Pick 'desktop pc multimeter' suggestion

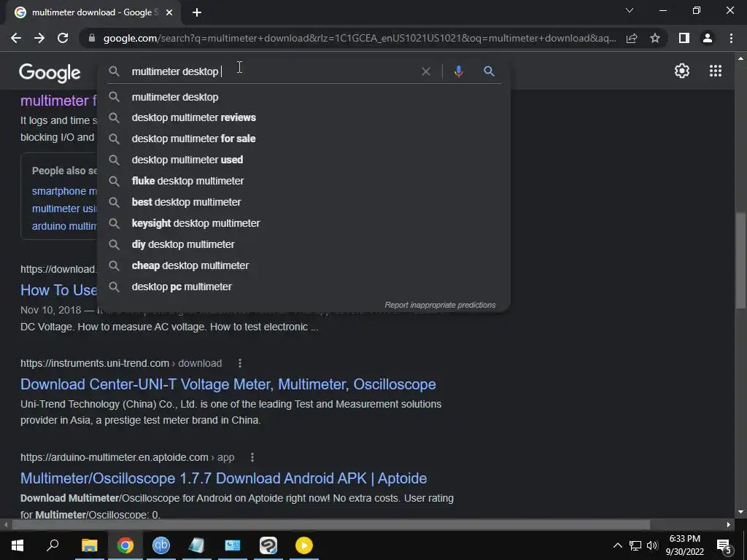coord(303,287)
